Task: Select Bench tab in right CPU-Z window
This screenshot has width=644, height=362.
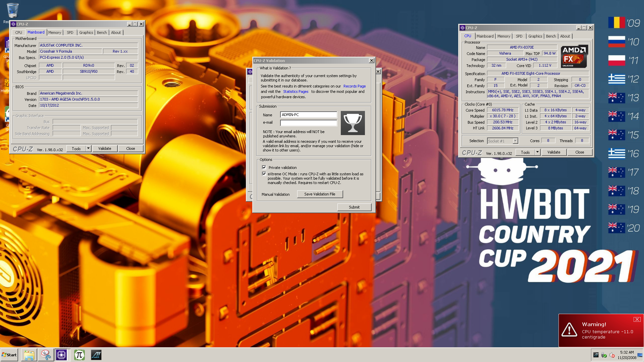Action: [x=551, y=36]
